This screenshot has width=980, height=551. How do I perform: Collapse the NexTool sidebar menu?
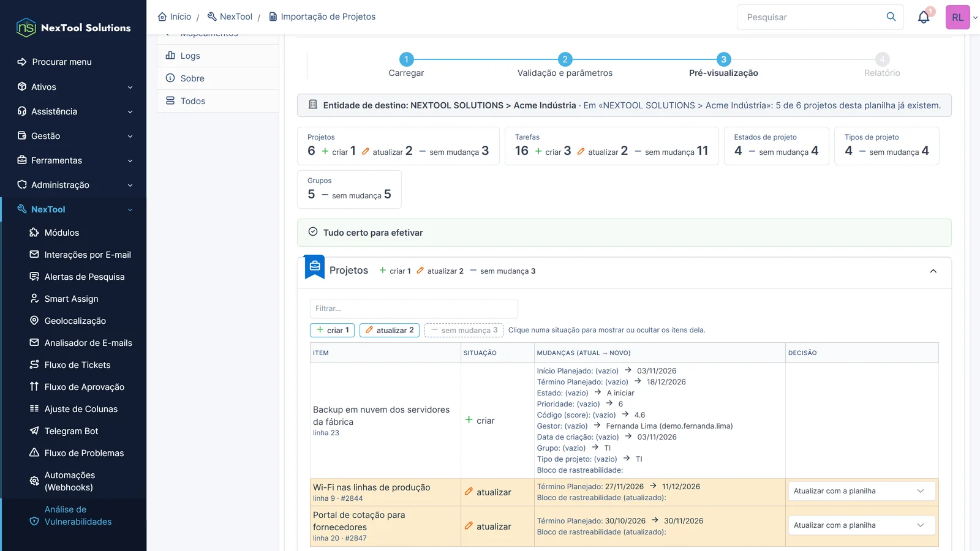tap(73, 209)
